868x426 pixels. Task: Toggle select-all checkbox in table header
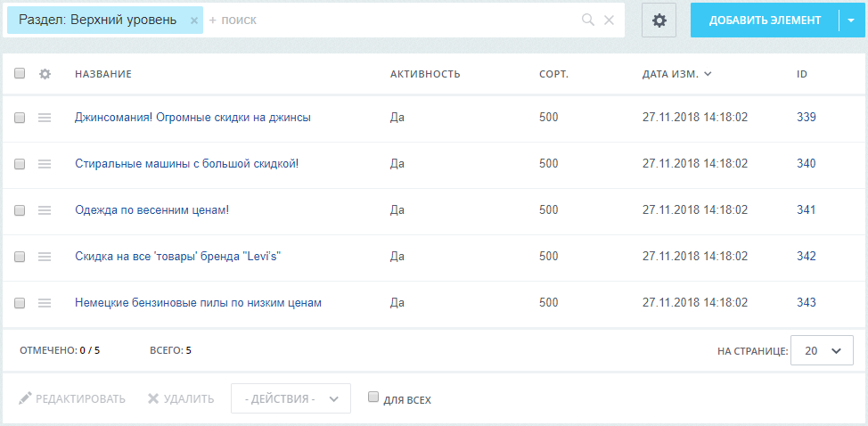click(x=20, y=73)
